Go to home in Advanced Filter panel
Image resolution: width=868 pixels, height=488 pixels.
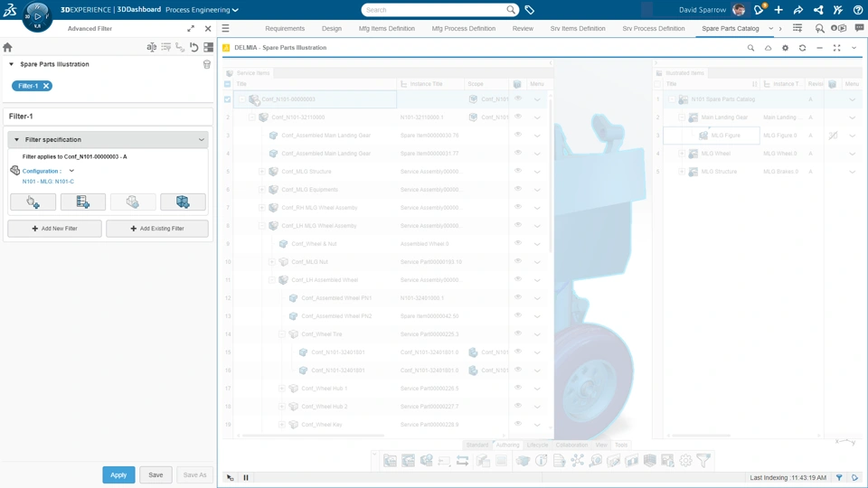coord(7,48)
